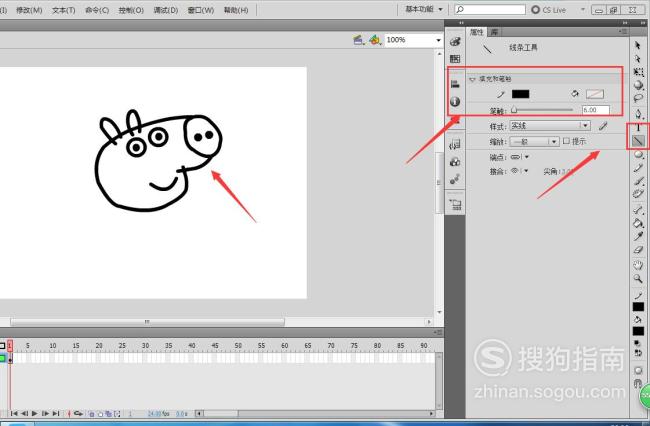The height and width of the screenshot is (426, 650).
Task: Switch to the 属性 properties tab
Action: pyautogui.click(x=477, y=32)
